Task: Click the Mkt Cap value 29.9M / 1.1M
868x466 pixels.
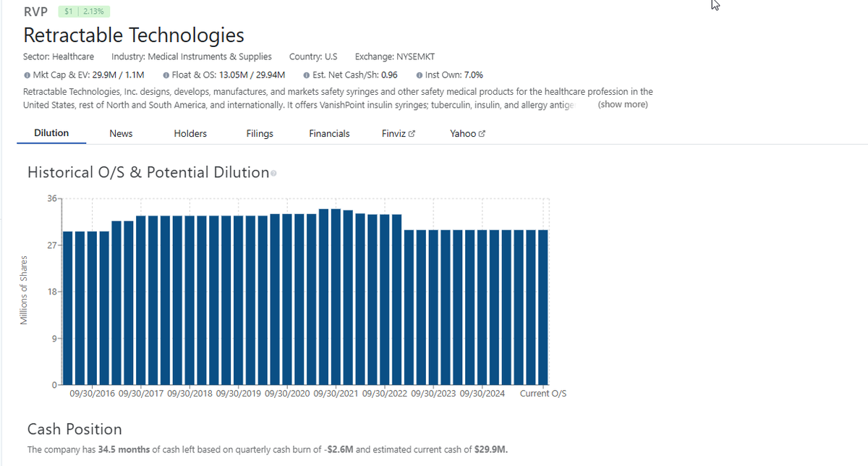Action: click(x=119, y=75)
